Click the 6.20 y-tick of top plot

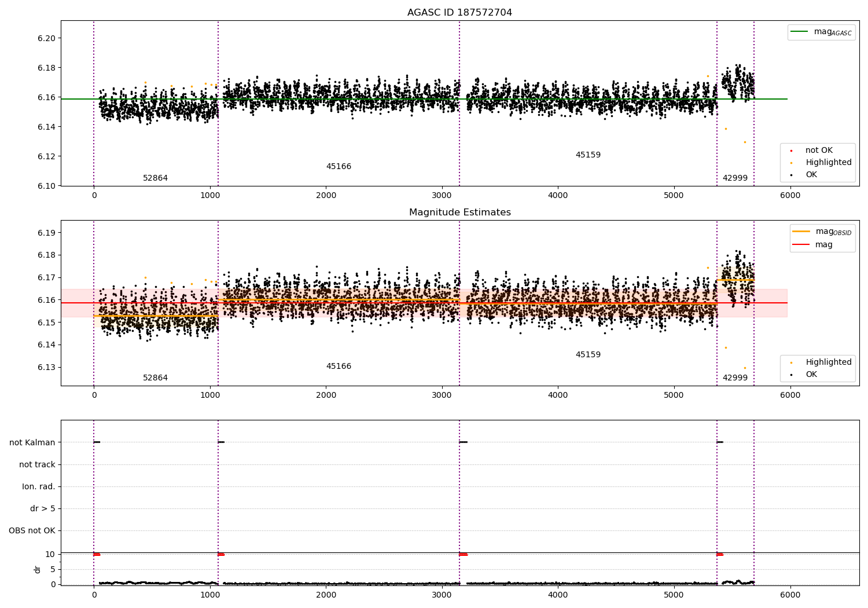coord(46,39)
